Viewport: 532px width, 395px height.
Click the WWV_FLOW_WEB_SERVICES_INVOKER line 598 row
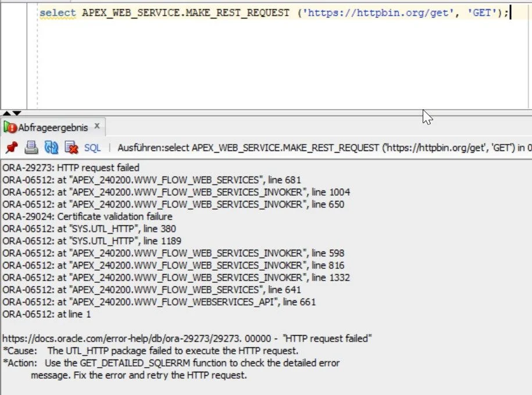173,253
